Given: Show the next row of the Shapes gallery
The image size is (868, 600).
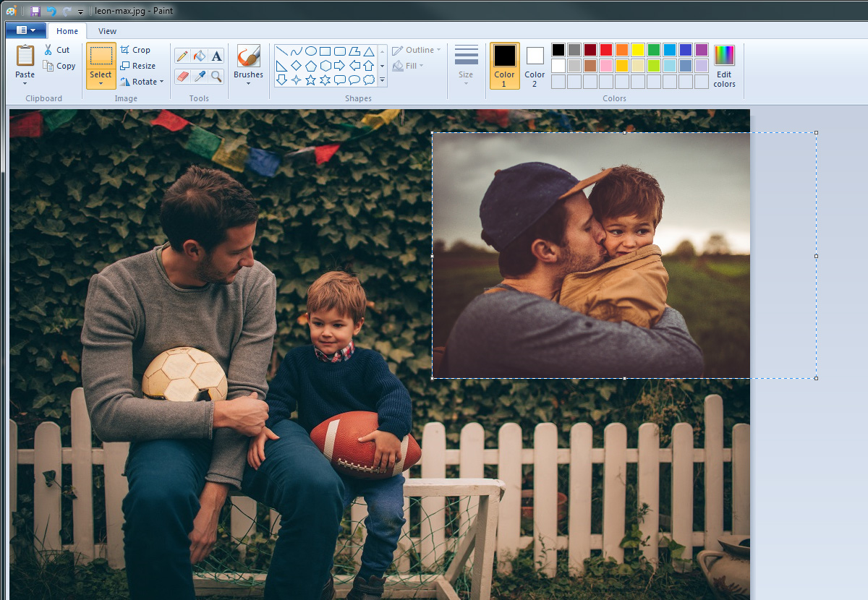Looking at the screenshot, I should (x=382, y=66).
